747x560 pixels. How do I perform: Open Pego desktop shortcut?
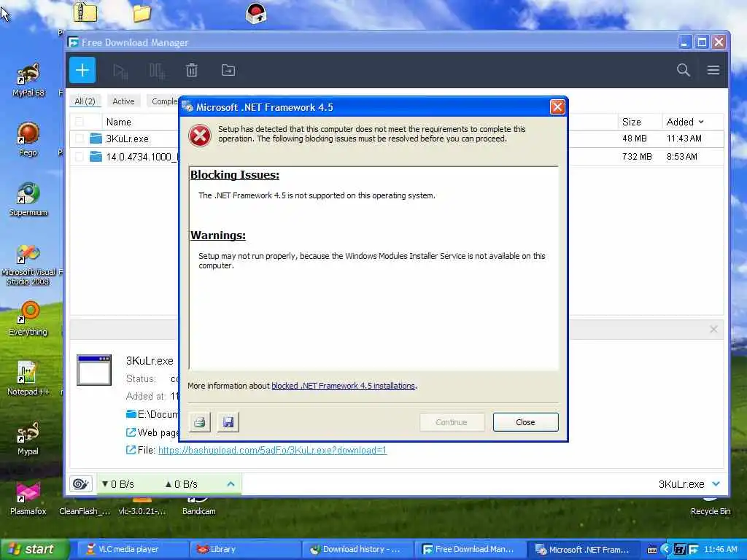pyautogui.click(x=28, y=139)
